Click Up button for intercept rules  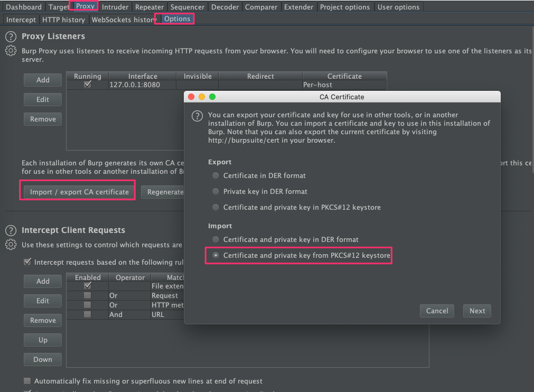43,340
